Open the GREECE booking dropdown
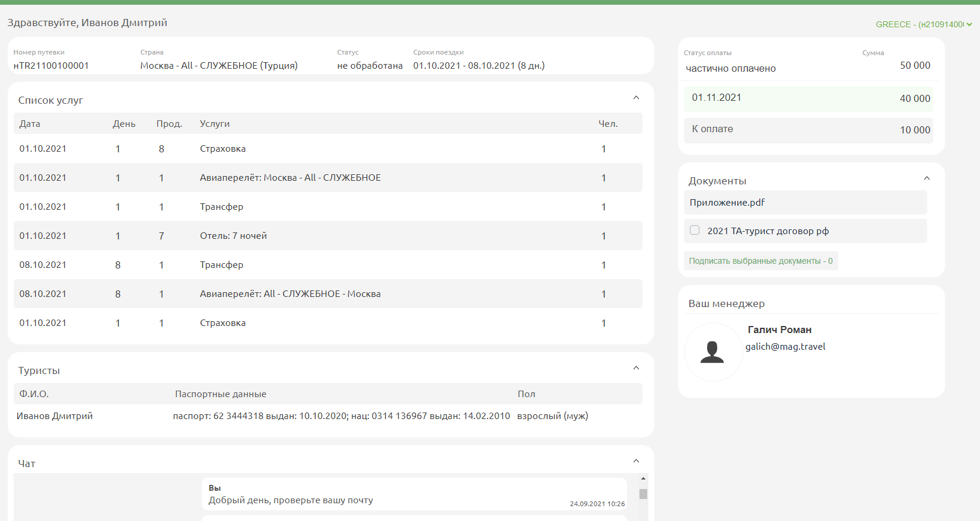Image resolution: width=980 pixels, height=521 pixels. click(924, 24)
